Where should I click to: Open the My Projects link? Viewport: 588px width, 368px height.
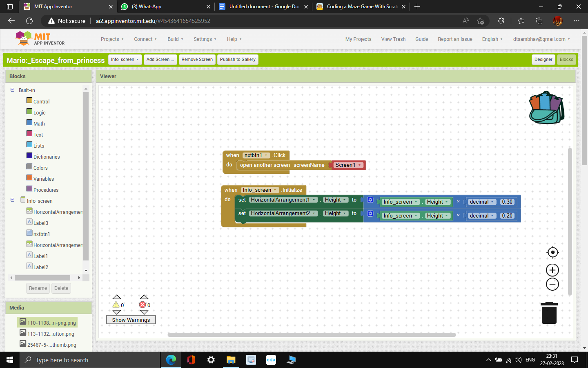tap(359, 39)
